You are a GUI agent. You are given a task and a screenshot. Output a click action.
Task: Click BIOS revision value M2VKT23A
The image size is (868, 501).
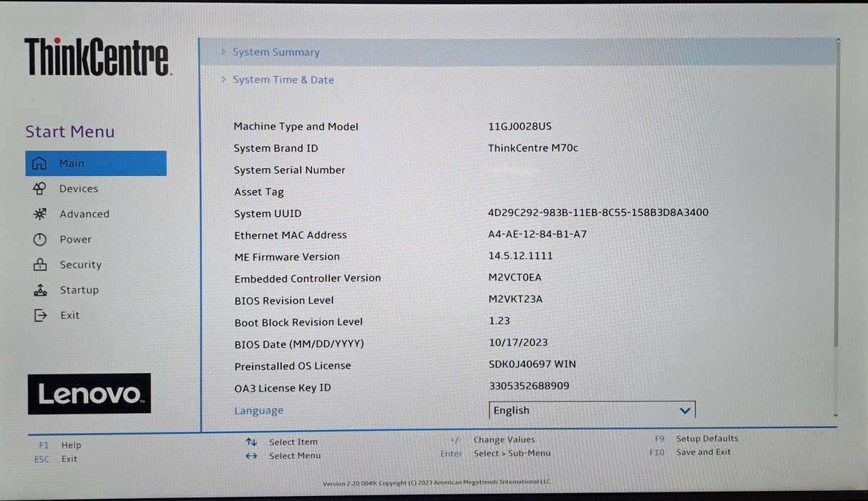tap(515, 299)
